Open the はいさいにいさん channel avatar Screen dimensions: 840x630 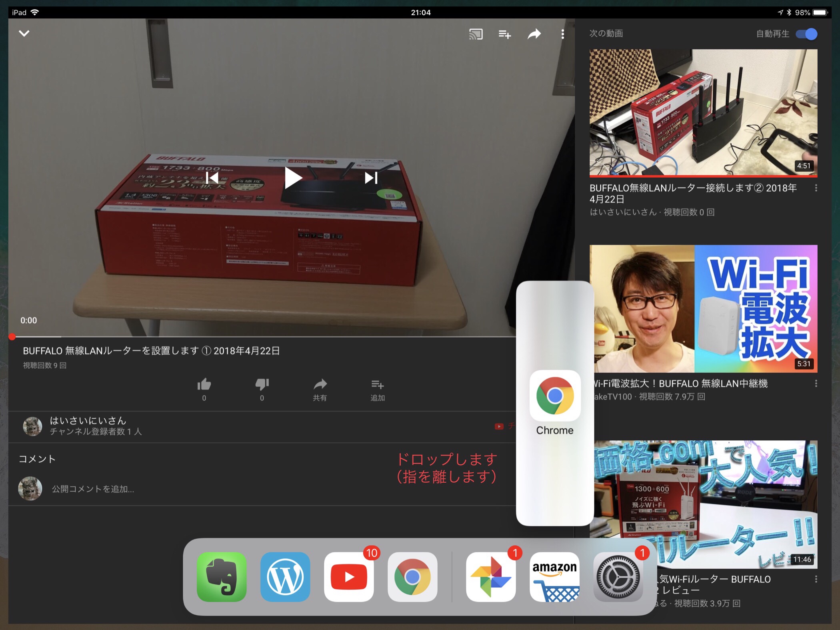pos(32,426)
